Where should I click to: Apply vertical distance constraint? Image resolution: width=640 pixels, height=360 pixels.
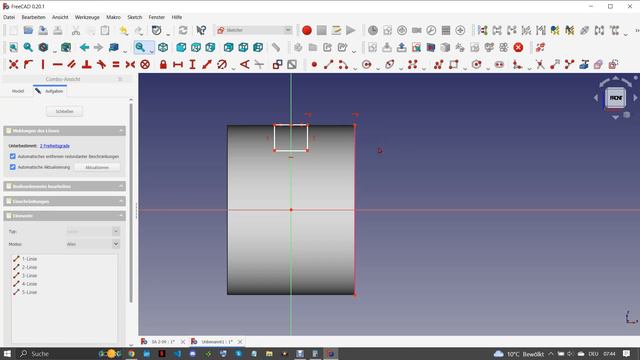tap(192, 64)
